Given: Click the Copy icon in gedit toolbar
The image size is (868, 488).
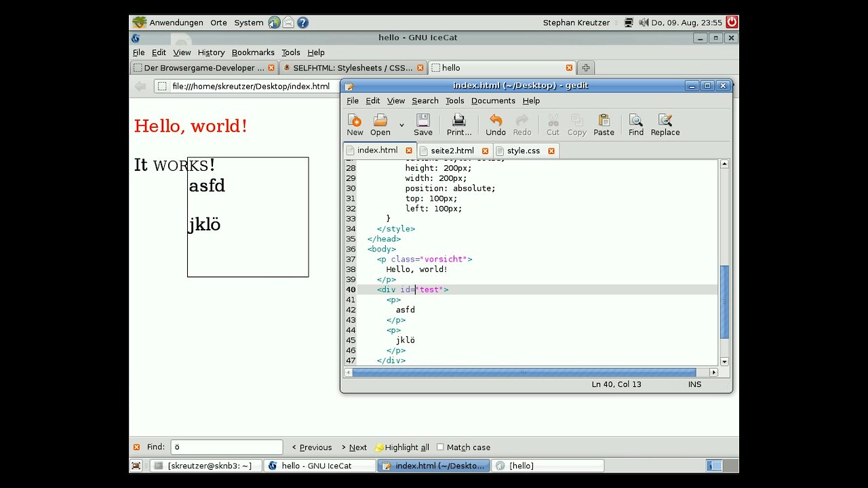Looking at the screenshot, I should coord(577,125).
